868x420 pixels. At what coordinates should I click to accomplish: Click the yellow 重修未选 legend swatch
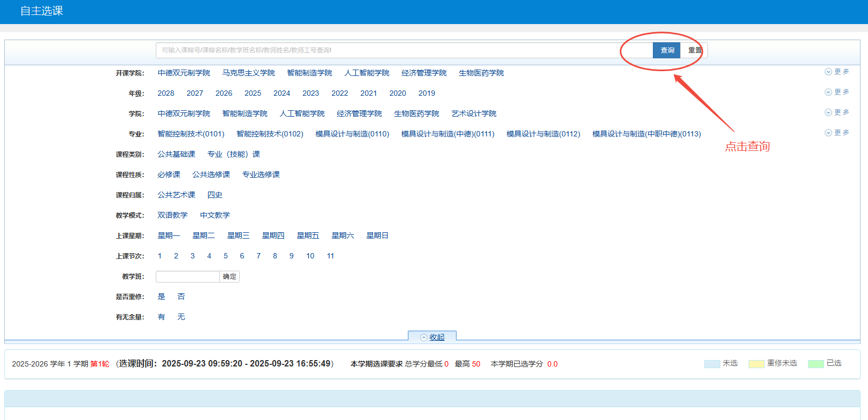point(756,364)
